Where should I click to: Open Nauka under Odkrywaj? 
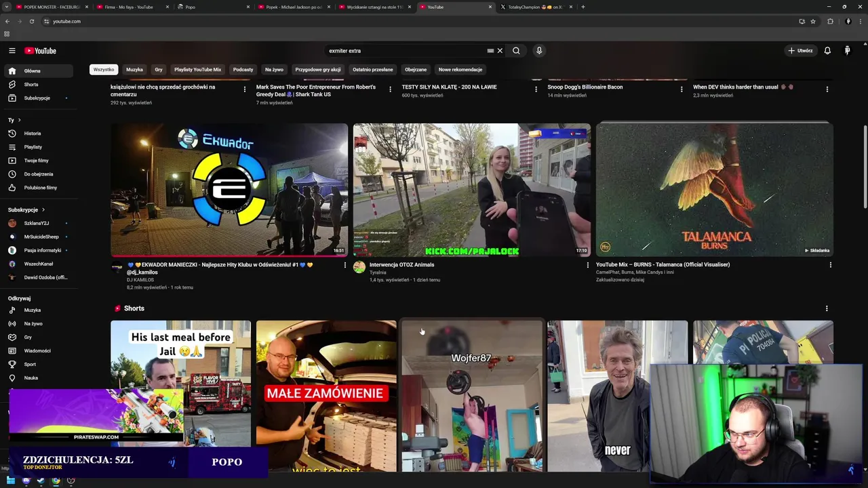(x=39, y=378)
